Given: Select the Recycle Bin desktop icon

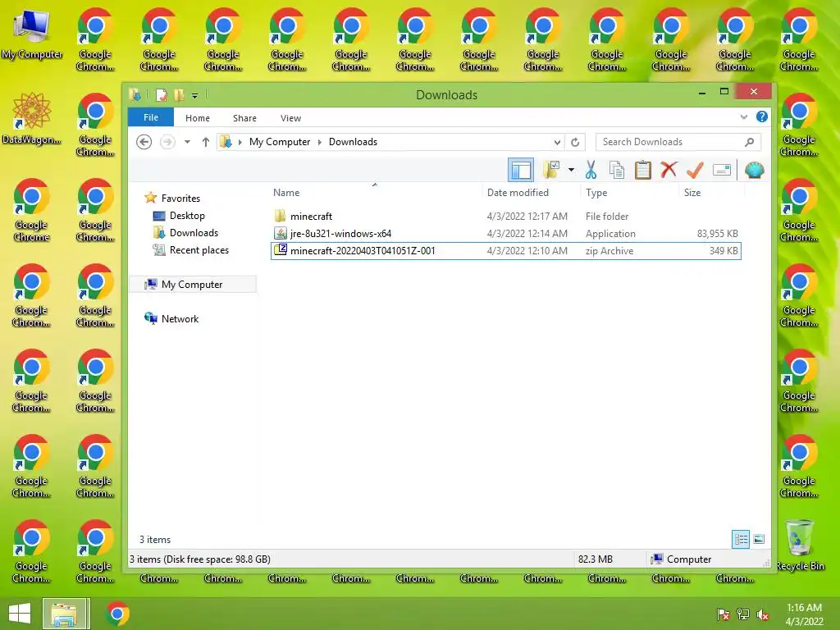Looking at the screenshot, I should click(x=800, y=545).
